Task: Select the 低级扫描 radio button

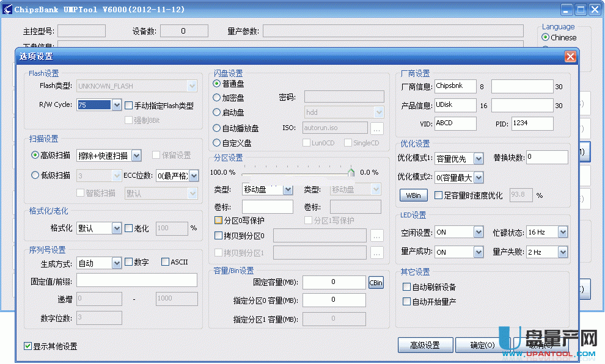Action: click(35, 175)
